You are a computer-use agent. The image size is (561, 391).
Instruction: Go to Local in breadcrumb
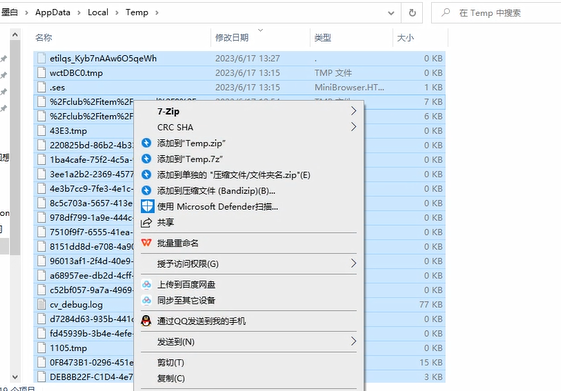point(98,13)
